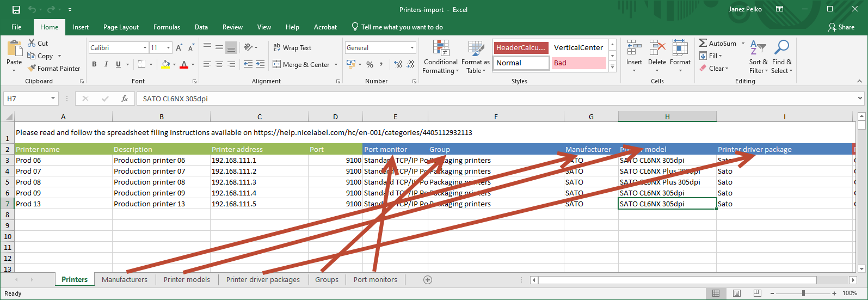
Task: Click the Save icon in title bar
Action: coord(16,10)
